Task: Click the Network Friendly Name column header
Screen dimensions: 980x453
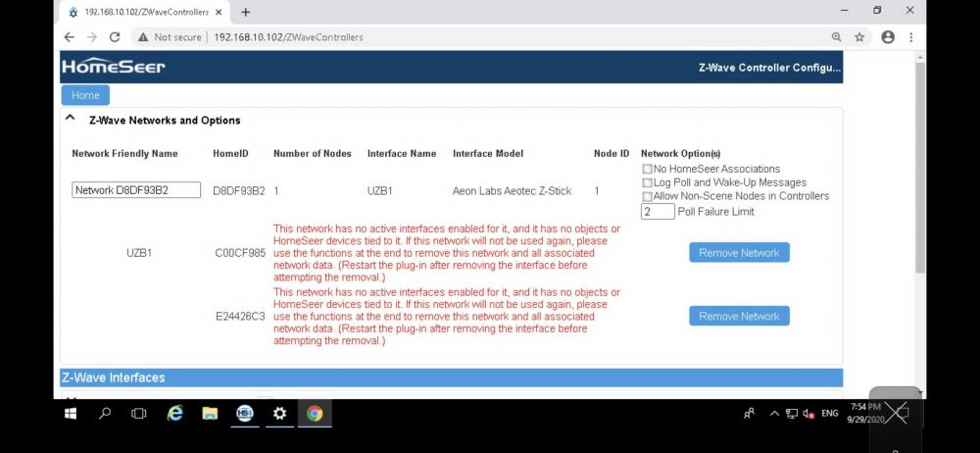Action: (125, 153)
